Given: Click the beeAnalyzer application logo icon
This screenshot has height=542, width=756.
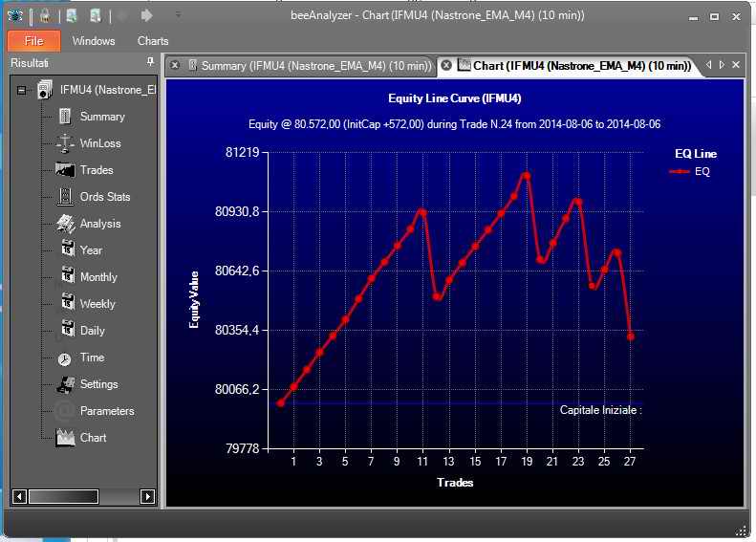Looking at the screenshot, I should click(x=15, y=16).
